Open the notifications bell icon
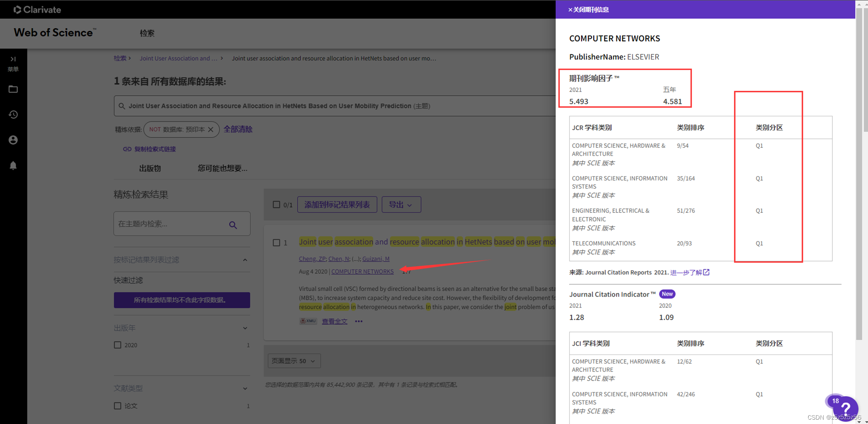This screenshot has width=868, height=424. pyautogui.click(x=13, y=166)
